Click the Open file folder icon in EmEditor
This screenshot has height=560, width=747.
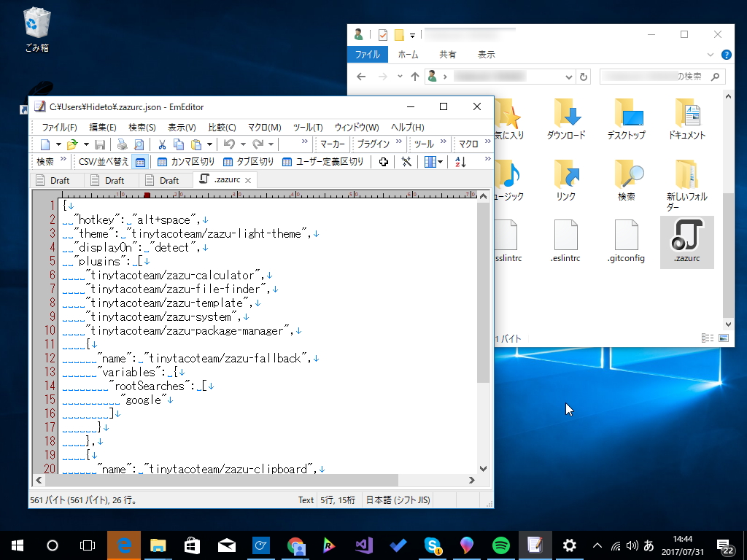[x=72, y=144]
